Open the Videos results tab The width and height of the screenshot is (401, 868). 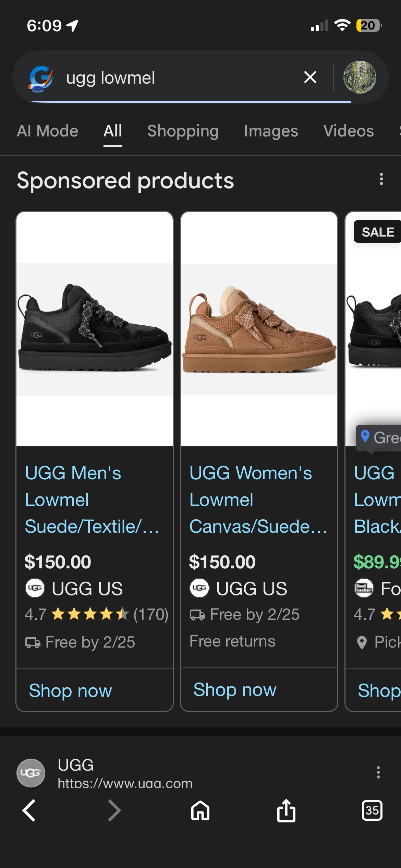tap(349, 131)
